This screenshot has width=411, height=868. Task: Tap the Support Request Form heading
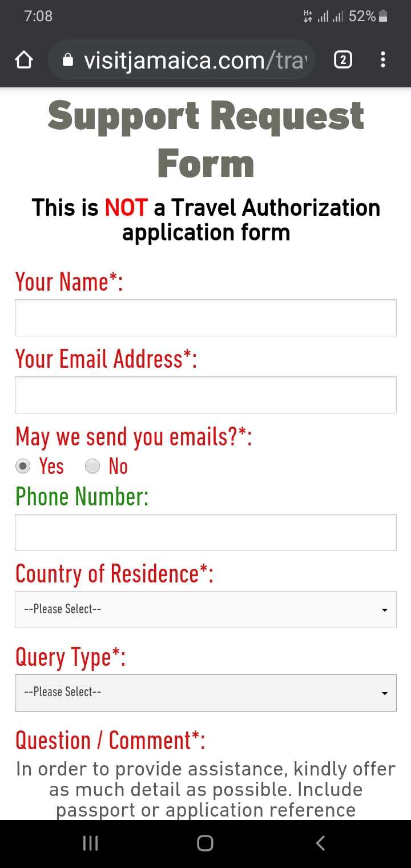[x=205, y=139]
